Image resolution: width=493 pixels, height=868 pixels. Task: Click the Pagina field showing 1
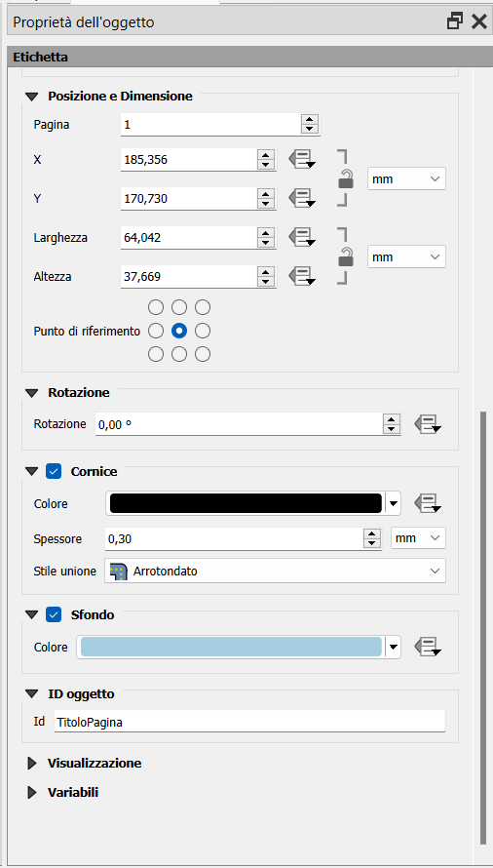pyautogui.click(x=210, y=125)
